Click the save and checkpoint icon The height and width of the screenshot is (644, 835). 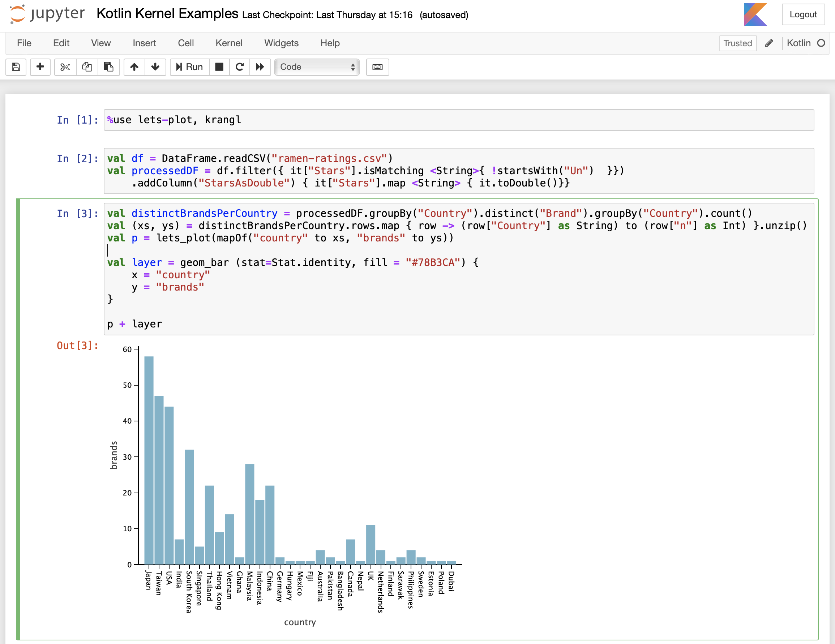pos(16,67)
